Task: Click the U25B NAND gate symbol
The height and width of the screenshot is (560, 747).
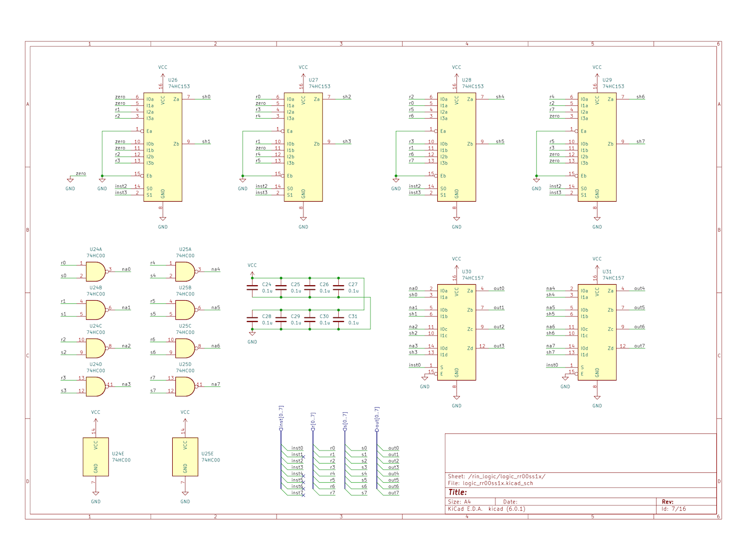Action: [185, 310]
